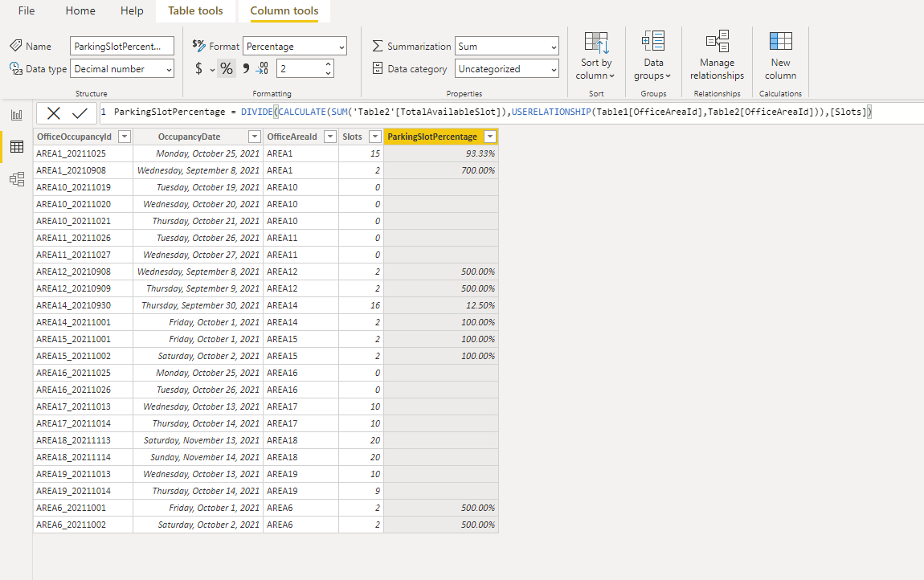Open Sort by column
Image resolution: width=924 pixels, height=580 pixels.
[595, 57]
